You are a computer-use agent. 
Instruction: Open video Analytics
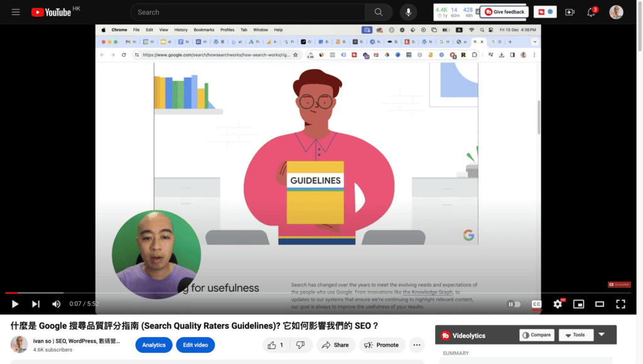pos(154,345)
